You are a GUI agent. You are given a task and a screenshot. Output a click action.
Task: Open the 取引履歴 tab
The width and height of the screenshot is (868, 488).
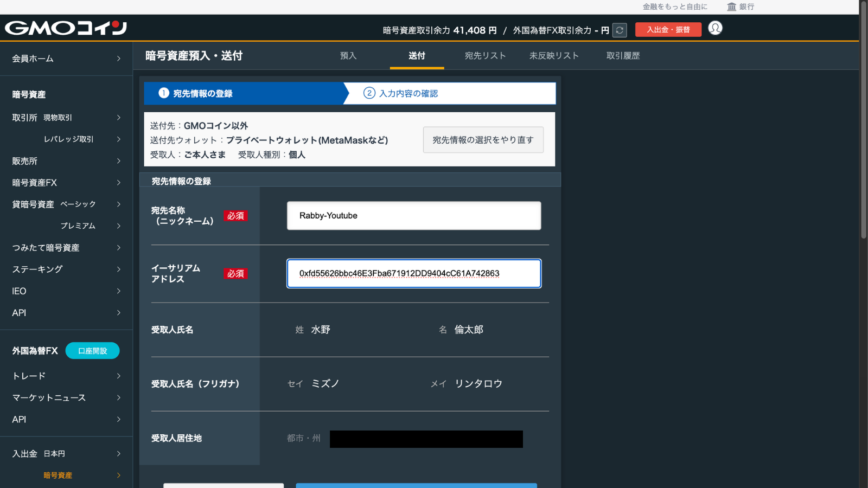click(623, 56)
